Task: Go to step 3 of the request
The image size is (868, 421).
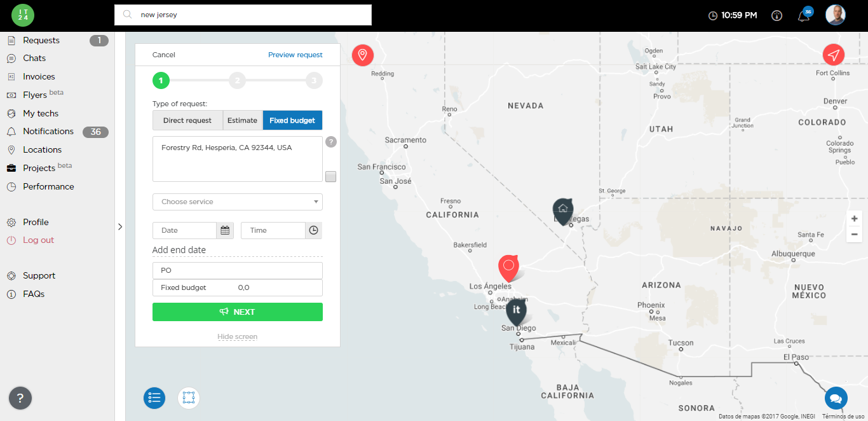Action: pyautogui.click(x=313, y=81)
